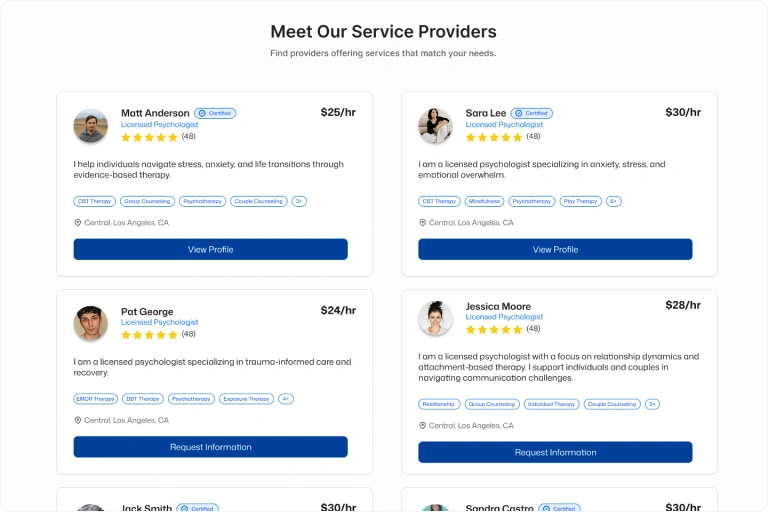Click Jessica Moore's star rating
This screenshot has height=512, width=768.
tap(493, 329)
